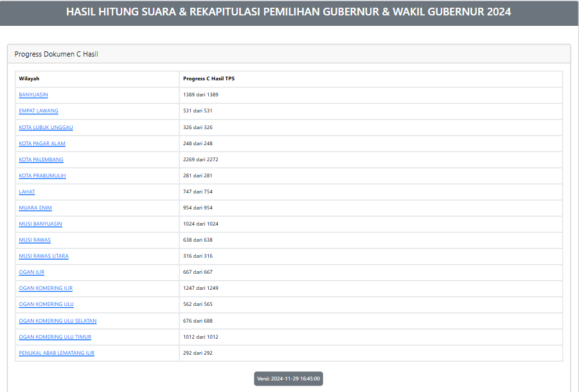Screen dimensions: 579x392
Task: Select the OGAN ILIR link
Action: [31, 272]
